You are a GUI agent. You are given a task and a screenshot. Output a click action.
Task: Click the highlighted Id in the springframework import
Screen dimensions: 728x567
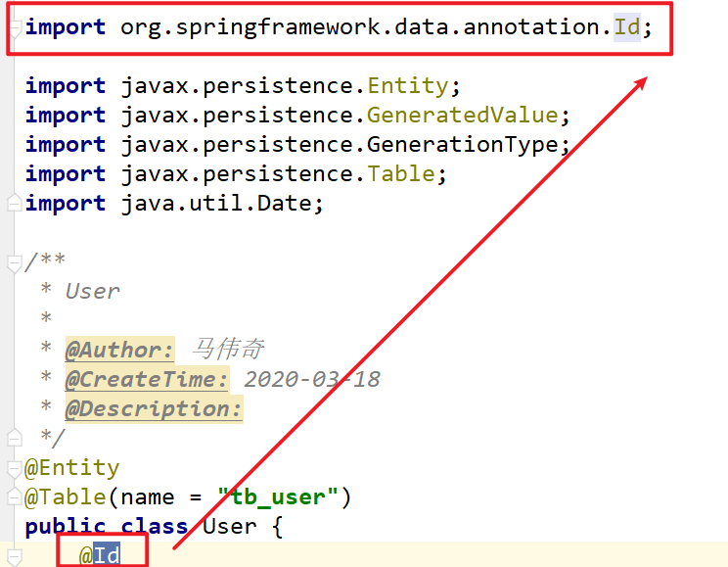coord(627,27)
